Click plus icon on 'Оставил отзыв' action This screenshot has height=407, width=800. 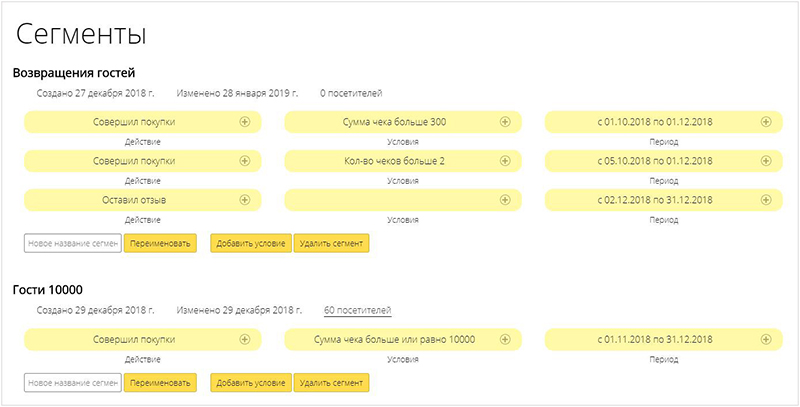point(245,200)
